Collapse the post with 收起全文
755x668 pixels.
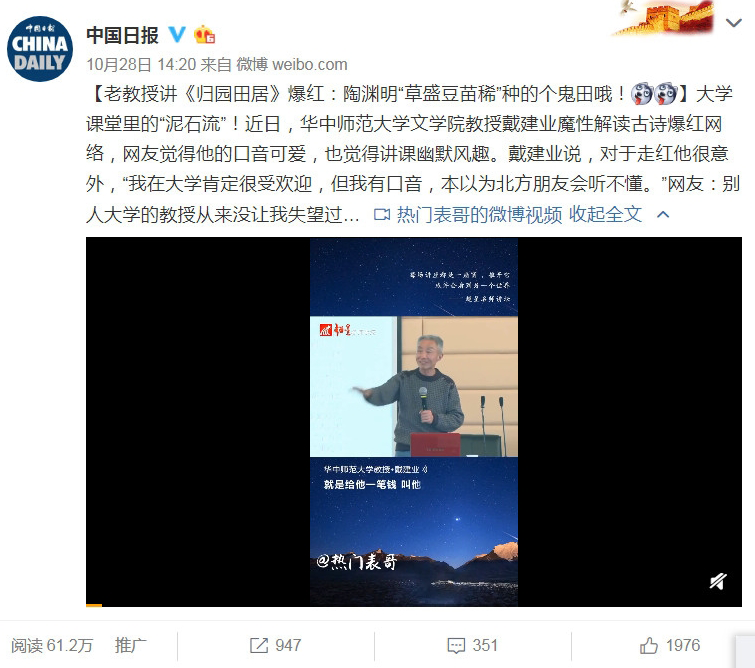[606, 214]
